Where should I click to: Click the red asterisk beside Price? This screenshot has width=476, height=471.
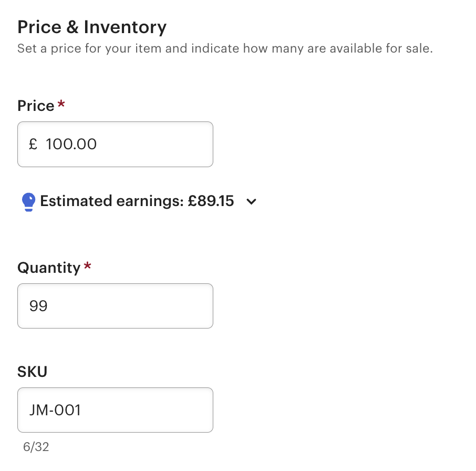tap(61, 105)
